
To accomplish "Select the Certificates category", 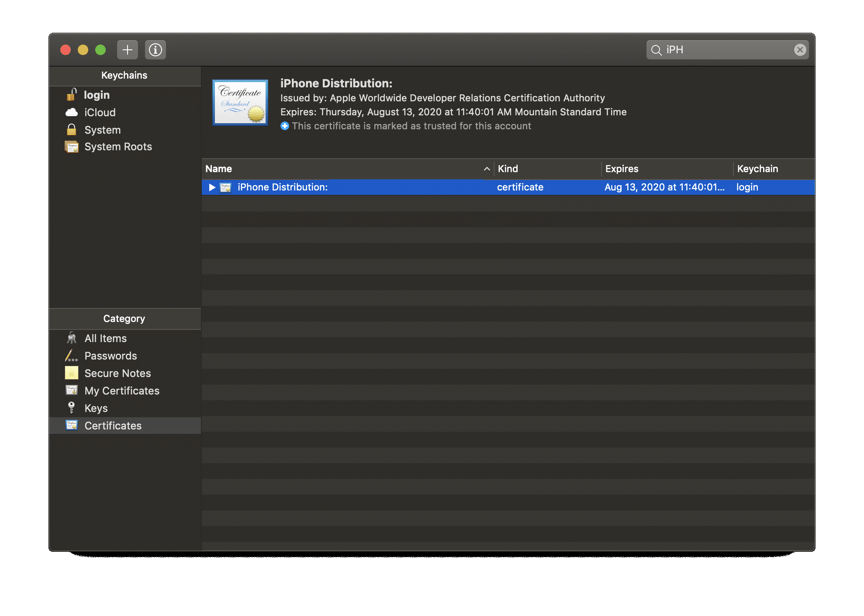I will 113,426.
